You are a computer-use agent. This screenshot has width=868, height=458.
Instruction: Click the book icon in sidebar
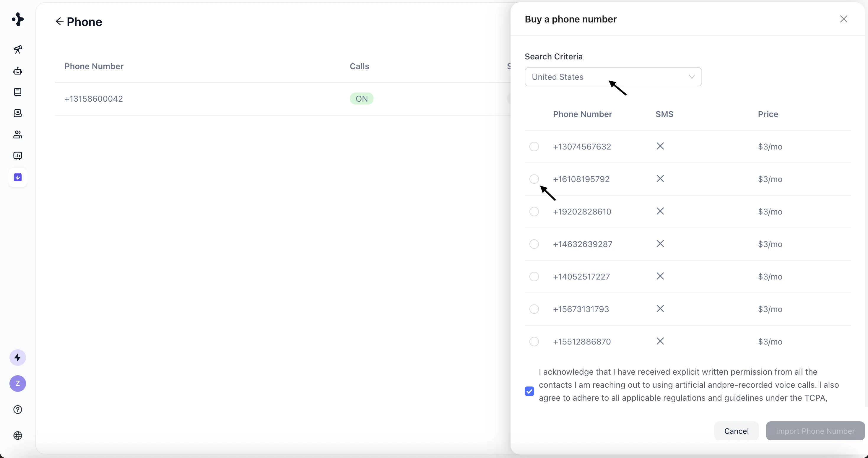click(17, 92)
